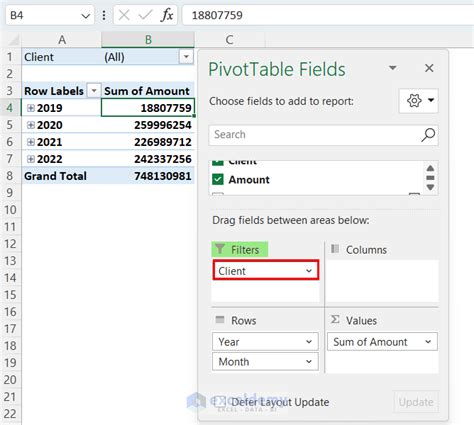Screen dimensions: 474x425
Task: Expand the 2020 year group
Action: click(x=31, y=125)
